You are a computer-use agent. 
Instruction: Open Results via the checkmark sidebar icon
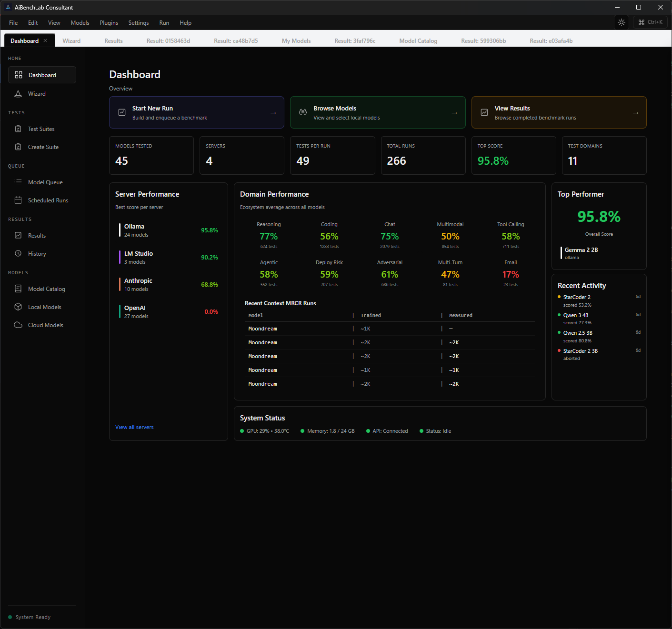pyautogui.click(x=18, y=235)
